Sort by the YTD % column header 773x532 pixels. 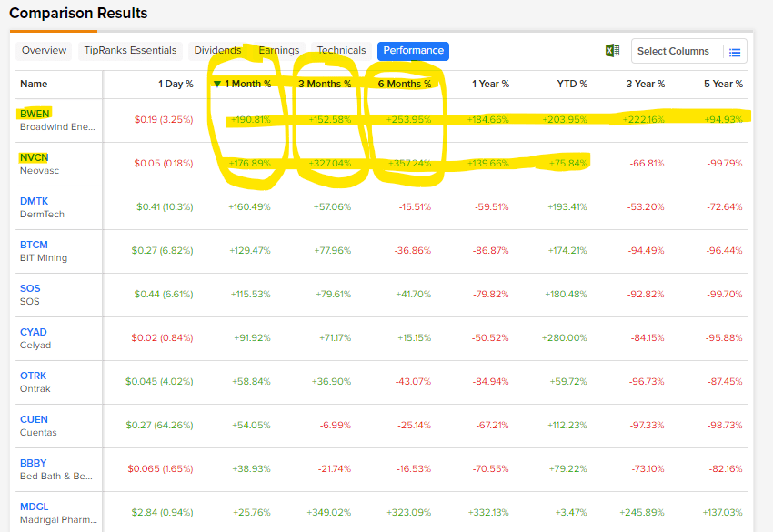coord(571,84)
